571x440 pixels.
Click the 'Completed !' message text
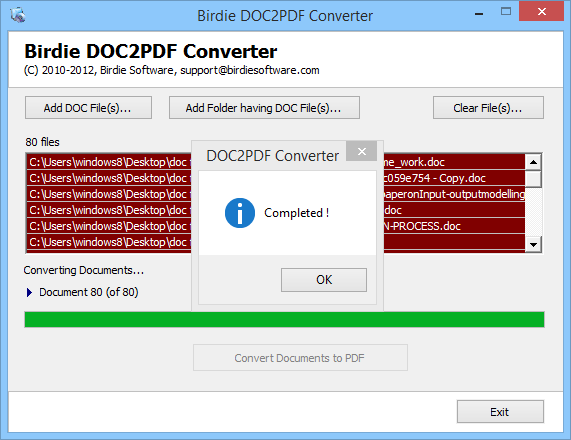296,213
